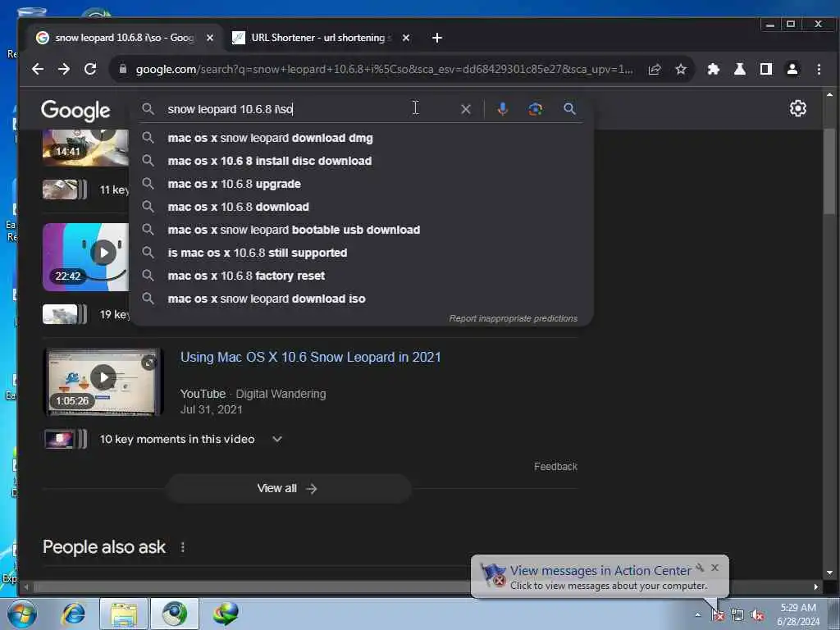Click the address bar URL field

click(x=384, y=69)
